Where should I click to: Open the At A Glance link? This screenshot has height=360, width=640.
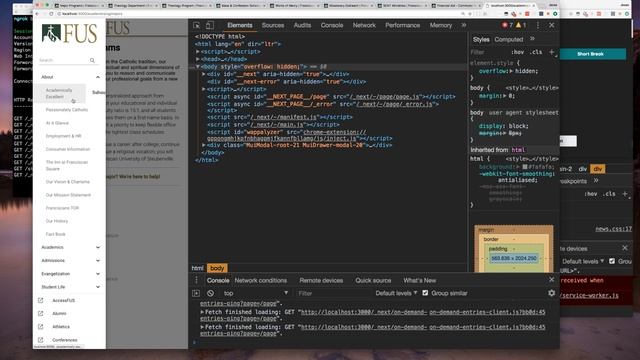57,123
